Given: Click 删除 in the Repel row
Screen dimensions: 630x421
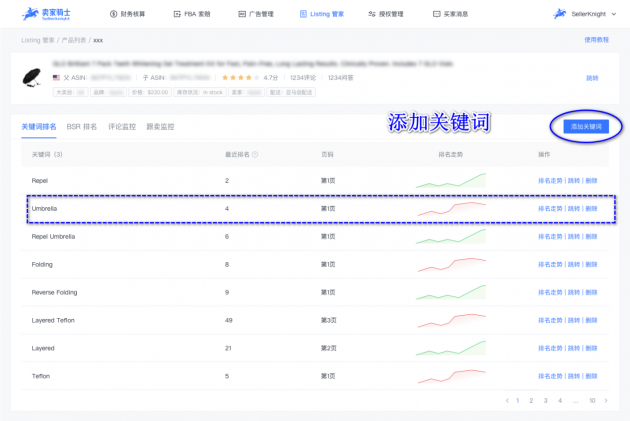Looking at the screenshot, I should coord(591,181).
